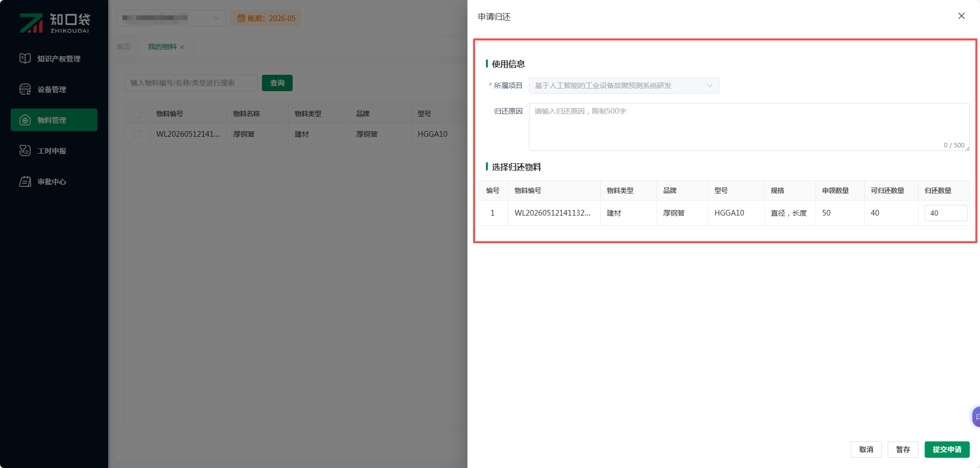The width and height of the screenshot is (980, 468).
Task: Click the 直径，长度 spec cell
Action: 789,213
